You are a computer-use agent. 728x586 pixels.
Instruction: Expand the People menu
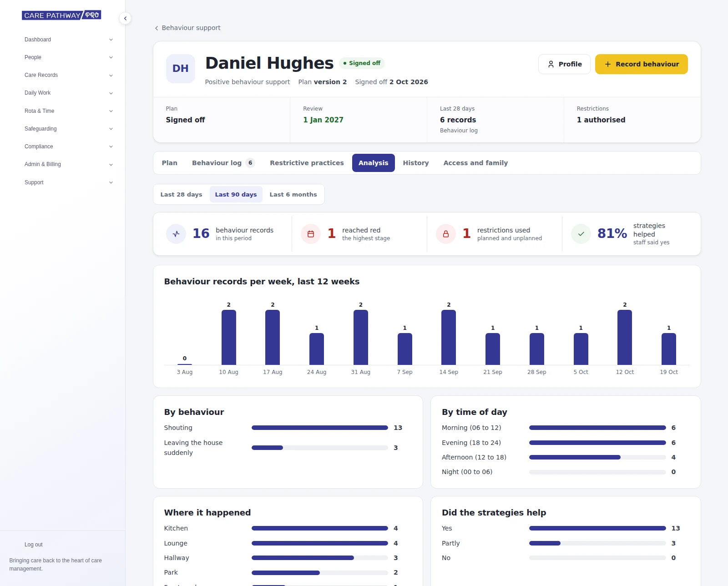coord(69,57)
